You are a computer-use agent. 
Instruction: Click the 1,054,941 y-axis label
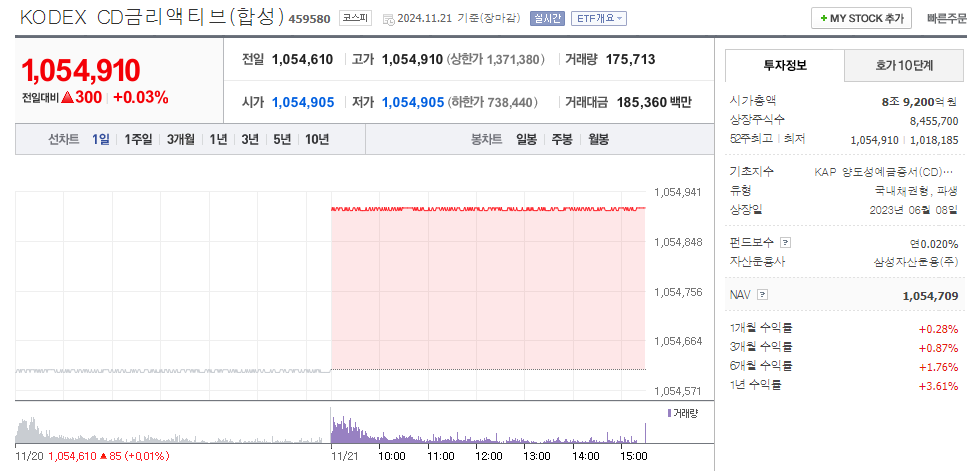point(678,192)
